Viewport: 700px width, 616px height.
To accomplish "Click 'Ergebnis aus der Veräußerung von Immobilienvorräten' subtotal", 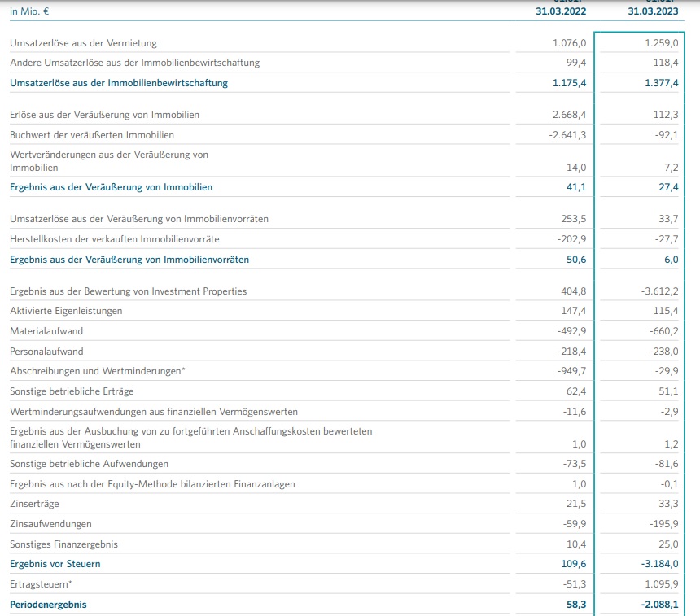I will pos(129,260).
